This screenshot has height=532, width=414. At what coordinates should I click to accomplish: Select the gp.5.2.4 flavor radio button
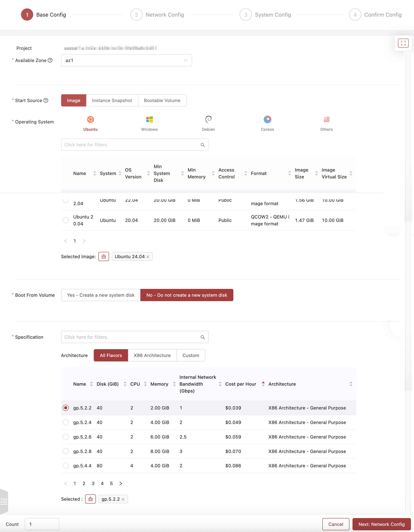point(65,422)
